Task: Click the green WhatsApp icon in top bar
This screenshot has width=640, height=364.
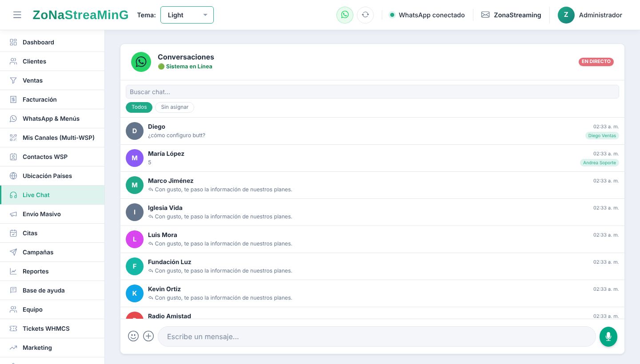Action: tap(345, 15)
